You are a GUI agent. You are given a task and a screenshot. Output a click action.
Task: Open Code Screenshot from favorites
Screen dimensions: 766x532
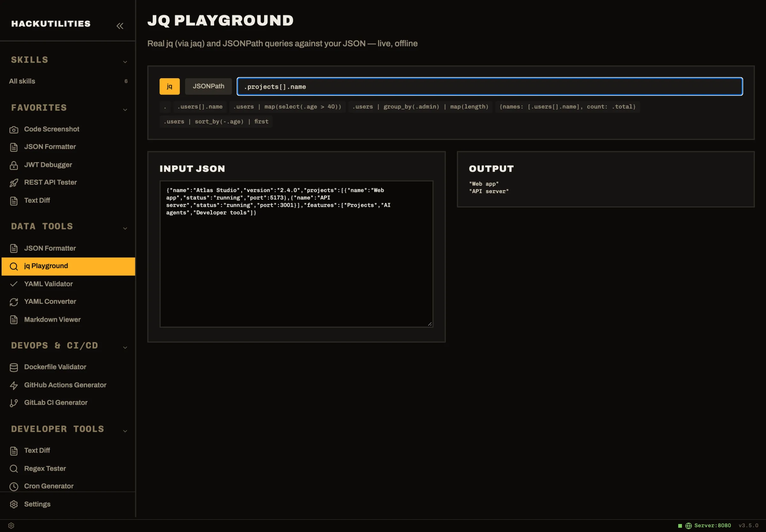point(68,129)
